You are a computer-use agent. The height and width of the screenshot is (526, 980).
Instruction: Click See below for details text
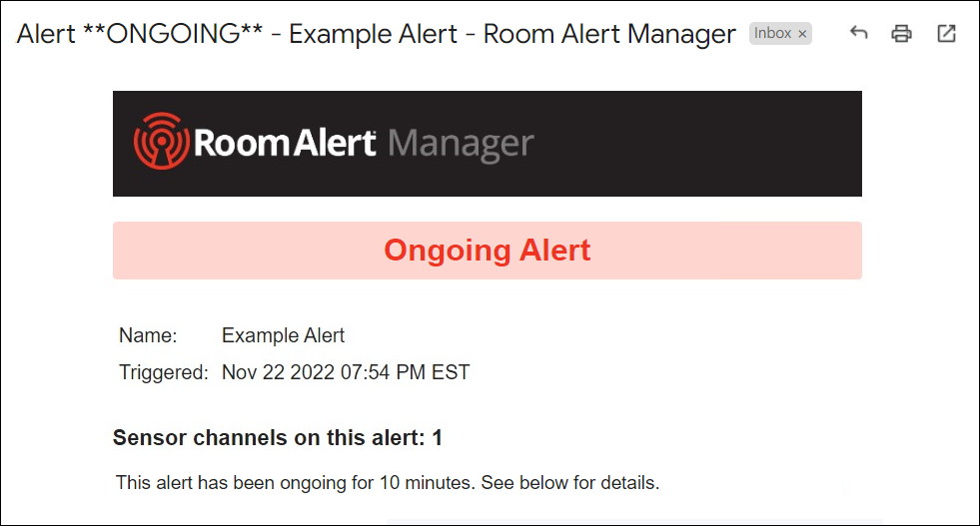570,483
